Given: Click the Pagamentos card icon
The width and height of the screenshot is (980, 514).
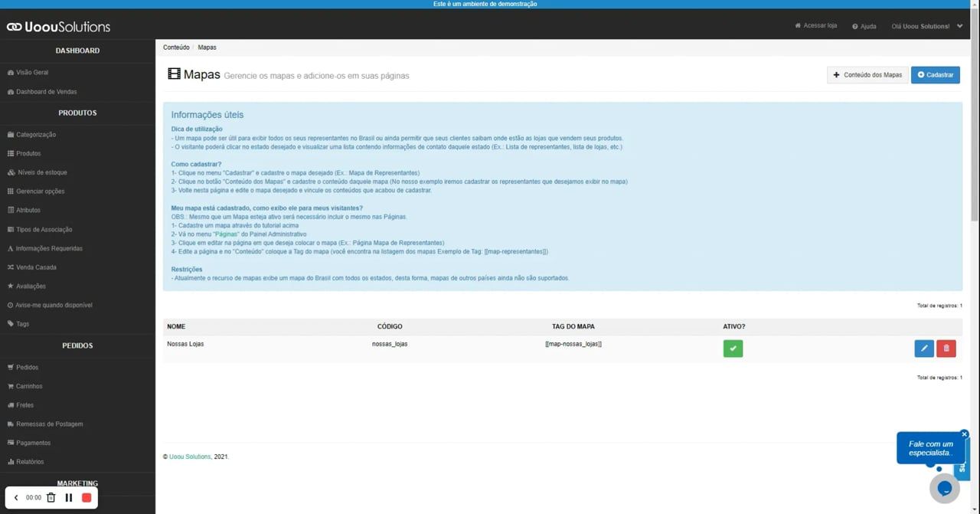Looking at the screenshot, I should 10,443.
